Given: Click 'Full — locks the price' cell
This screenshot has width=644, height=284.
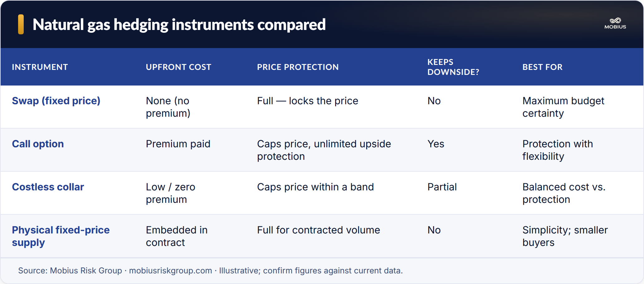Looking at the screenshot, I should coord(308,101).
